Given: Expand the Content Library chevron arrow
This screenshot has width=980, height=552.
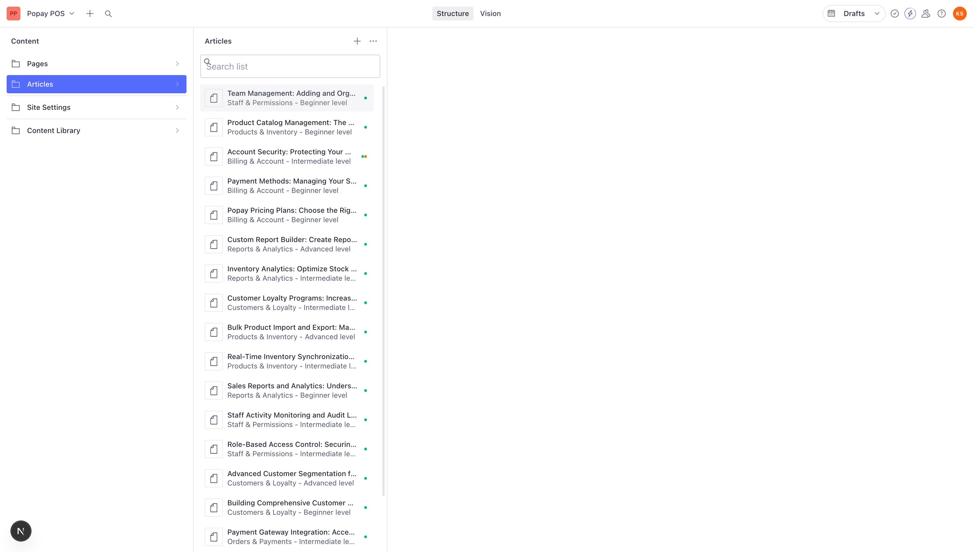Looking at the screenshot, I should 177,131.
